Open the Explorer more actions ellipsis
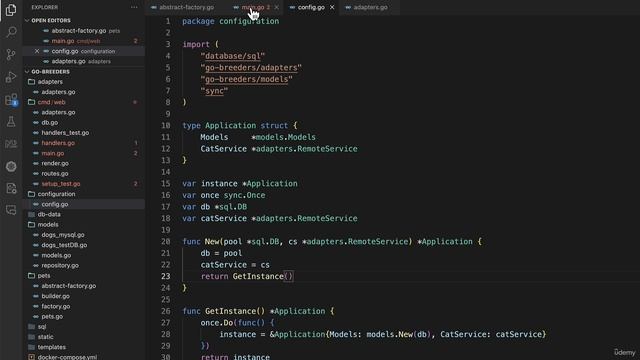The width and height of the screenshot is (640, 360). 134,7
